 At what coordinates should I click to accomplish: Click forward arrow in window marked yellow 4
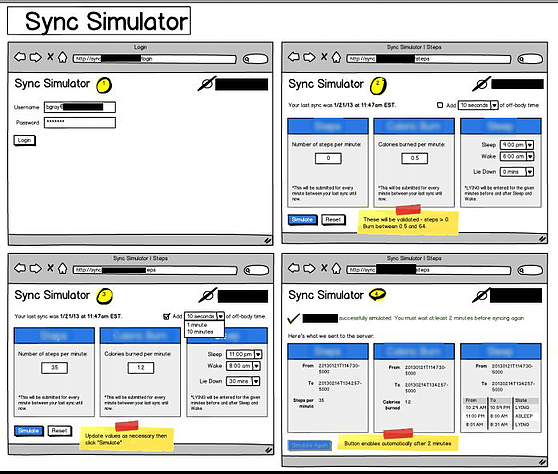(x=309, y=268)
